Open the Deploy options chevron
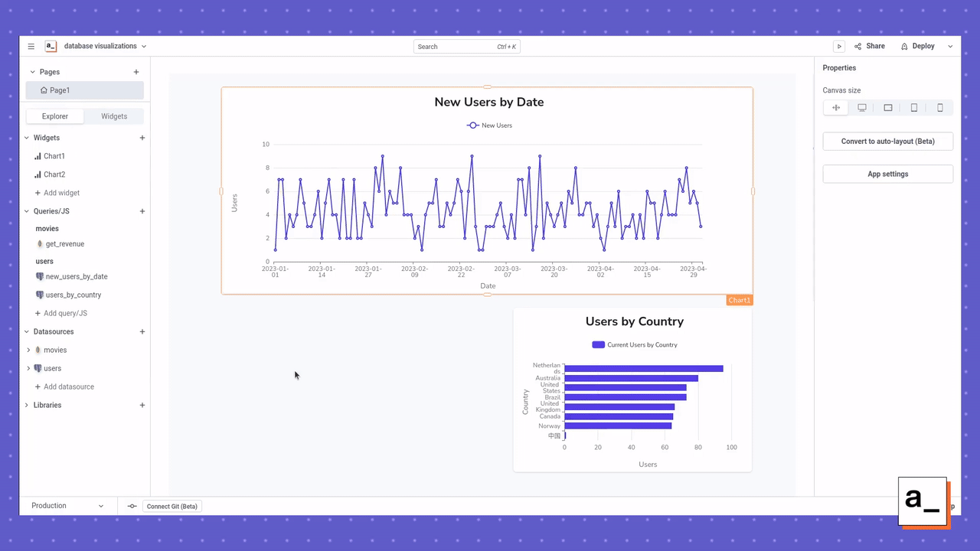Viewport: 980px width, 551px height. tap(950, 46)
